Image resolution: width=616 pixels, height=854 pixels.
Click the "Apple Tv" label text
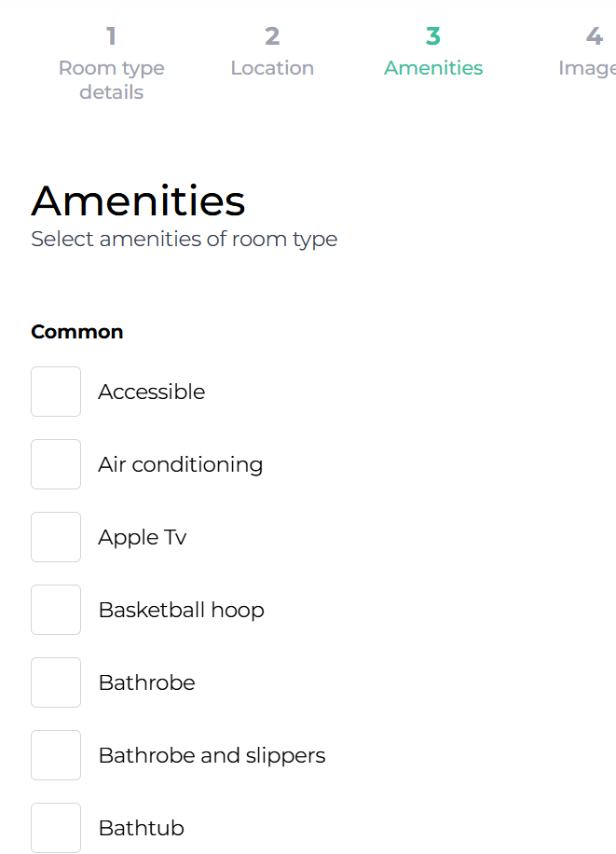click(x=143, y=537)
